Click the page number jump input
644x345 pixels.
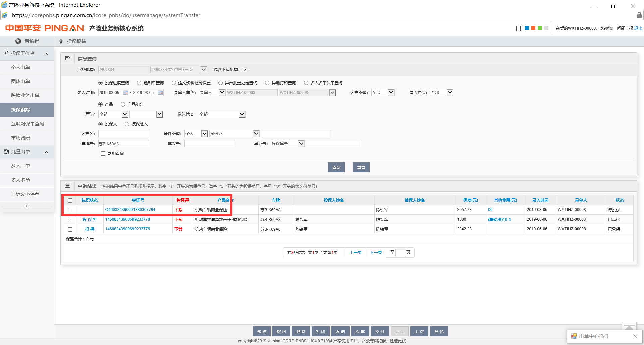(400, 252)
